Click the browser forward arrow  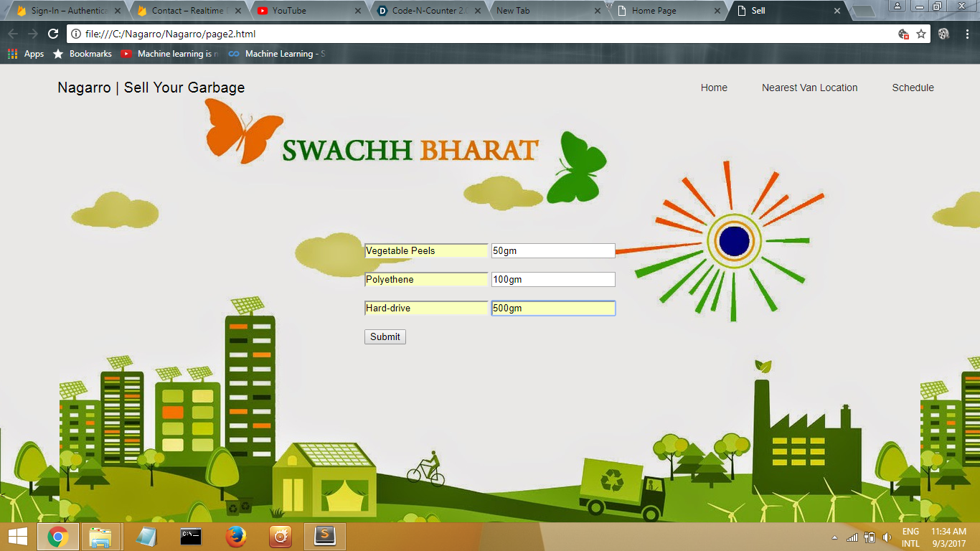click(32, 34)
